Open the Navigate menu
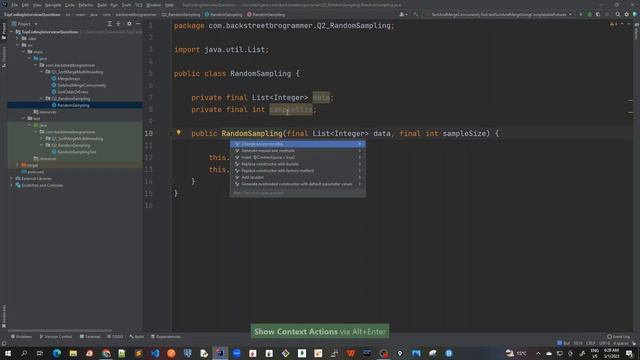Image resolution: width=640 pixels, height=360 pixels. (53, 5)
